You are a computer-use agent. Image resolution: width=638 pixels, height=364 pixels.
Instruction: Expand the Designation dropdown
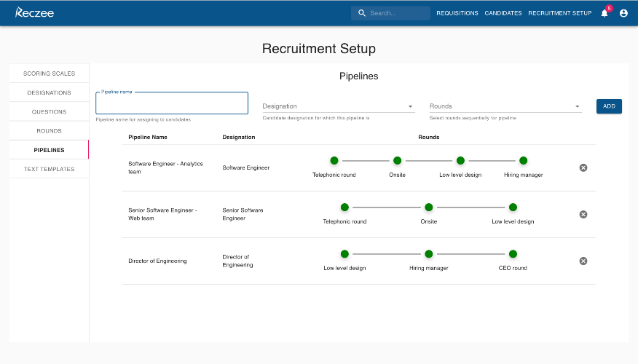tap(338, 106)
